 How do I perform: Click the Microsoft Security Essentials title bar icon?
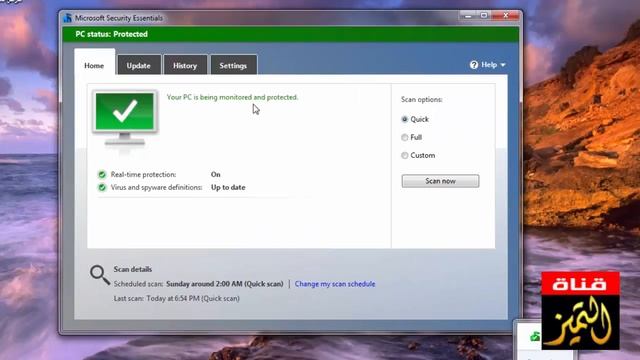pyautogui.click(x=68, y=18)
